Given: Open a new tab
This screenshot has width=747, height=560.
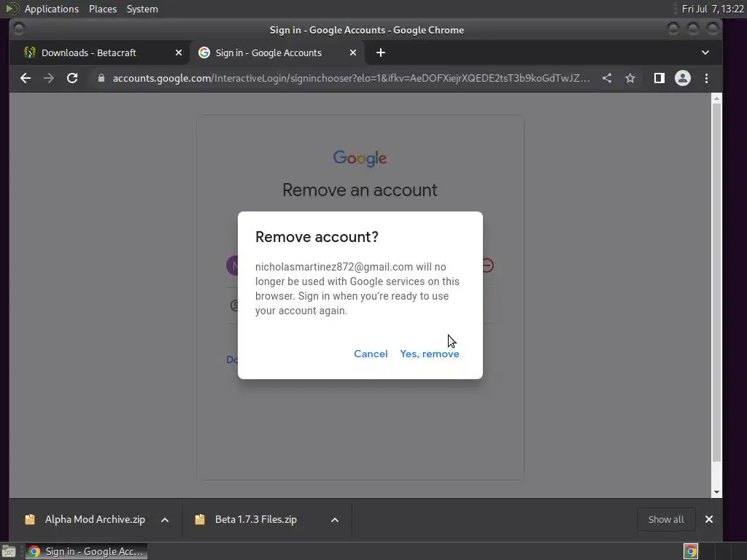Looking at the screenshot, I should (381, 52).
